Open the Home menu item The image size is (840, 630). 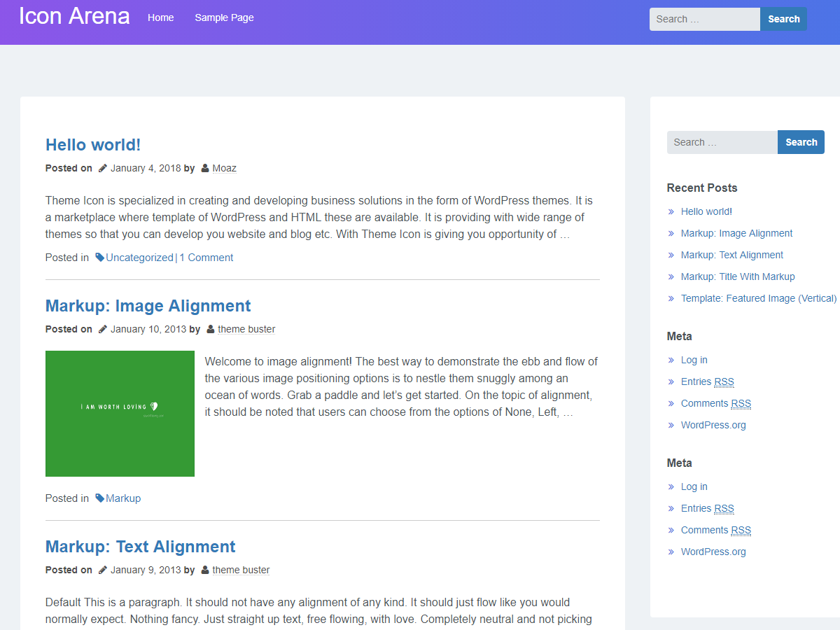point(160,17)
